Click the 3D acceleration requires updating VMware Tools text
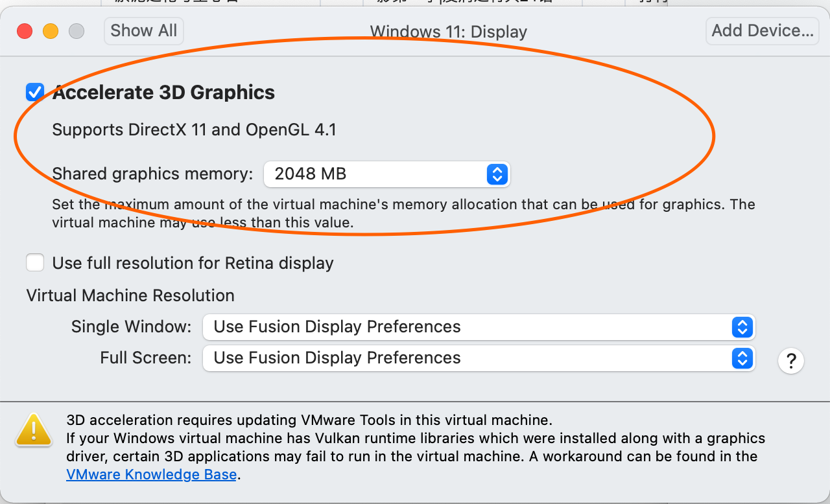This screenshot has width=830, height=504. [x=309, y=420]
